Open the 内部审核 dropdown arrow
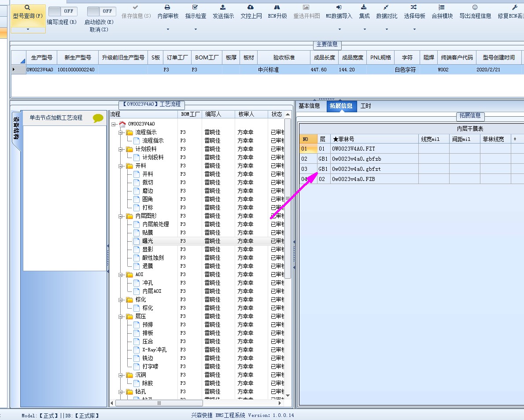 (x=168, y=29)
